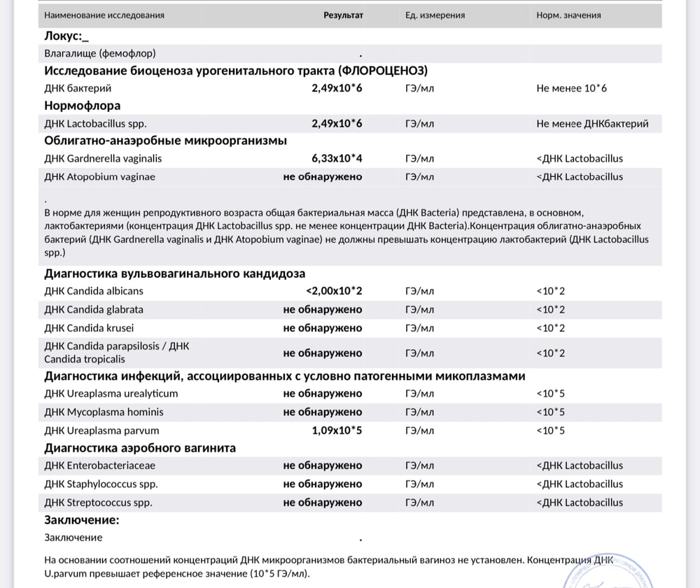This screenshot has height=588, width=700.
Task: Click the 'Диагностика аэробного вагинита' heading
Action: click(x=140, y=448)
